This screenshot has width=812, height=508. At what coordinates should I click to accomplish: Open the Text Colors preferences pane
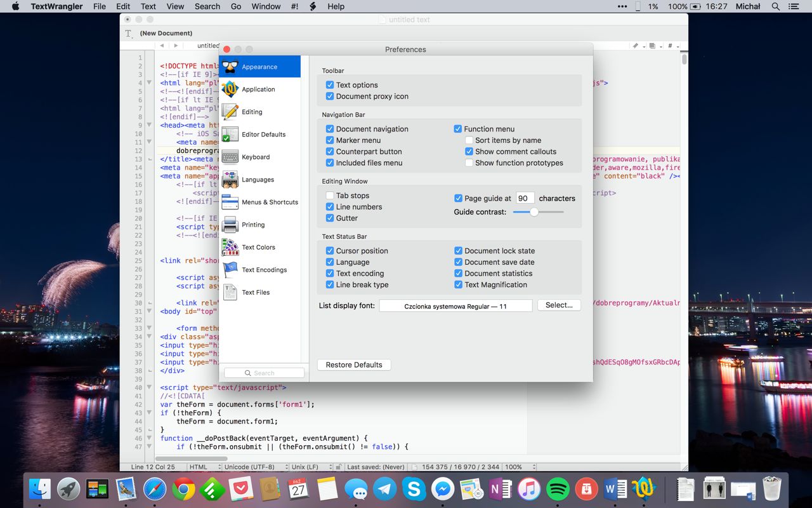[259, 247]
